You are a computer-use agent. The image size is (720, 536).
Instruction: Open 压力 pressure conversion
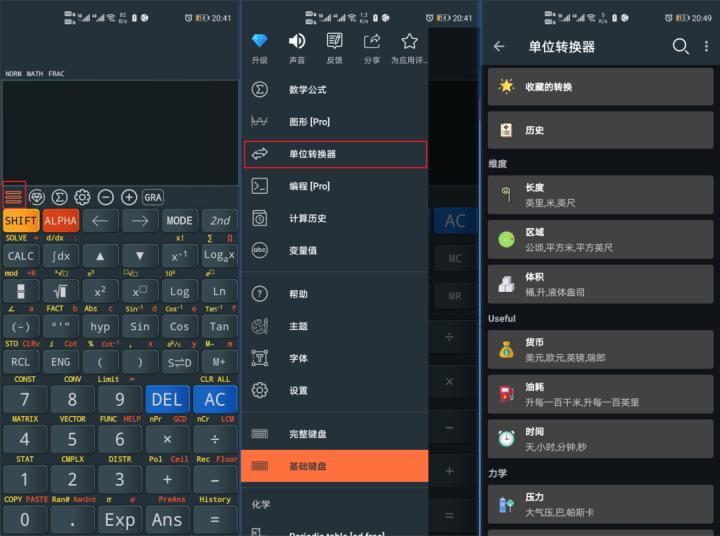[601, 504]
